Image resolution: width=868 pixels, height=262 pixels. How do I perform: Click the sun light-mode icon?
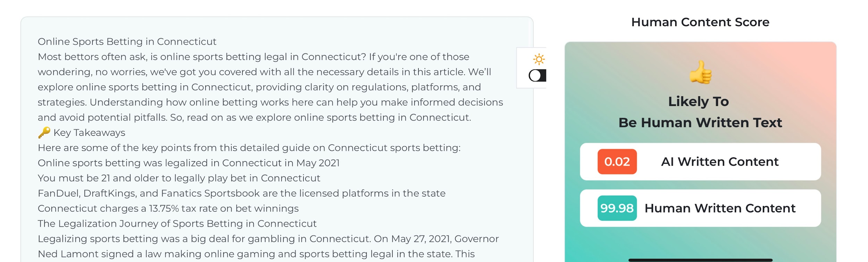(x=539, y=59)
